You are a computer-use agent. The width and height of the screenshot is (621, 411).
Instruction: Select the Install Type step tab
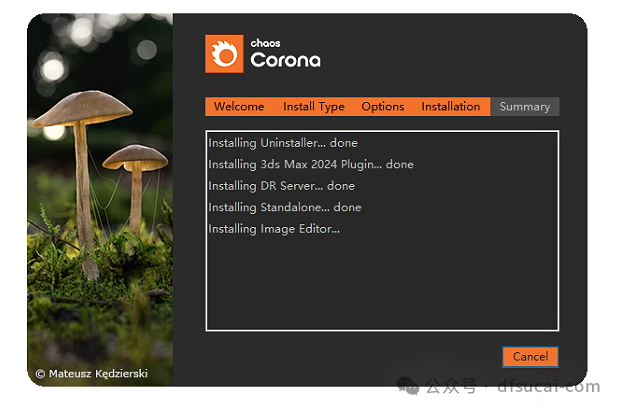pyautogui.click(x=314, y=107)
